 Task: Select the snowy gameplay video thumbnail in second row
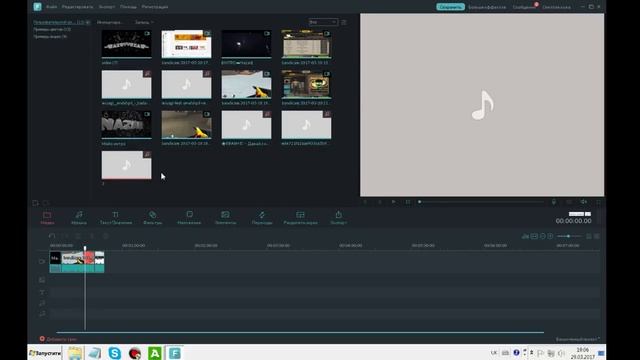pyautogui.click(x=246, y=84)
